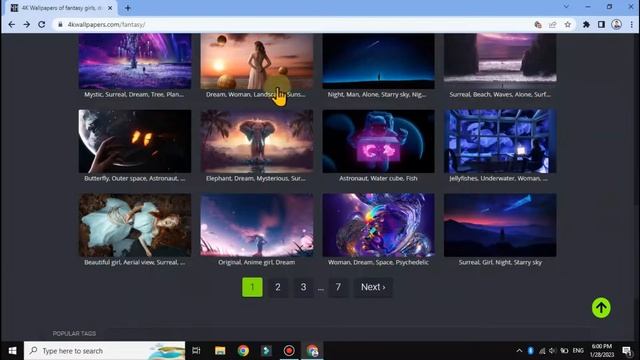Click the taskbar search box
This screenshot has width=640, height=360.
104,351
